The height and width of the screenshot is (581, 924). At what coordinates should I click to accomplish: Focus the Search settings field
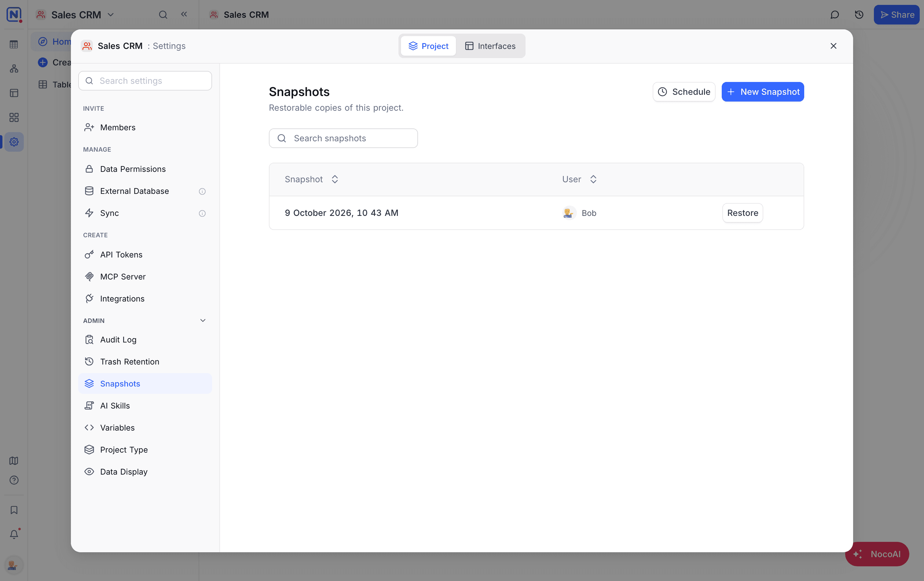tap(145, 81)
